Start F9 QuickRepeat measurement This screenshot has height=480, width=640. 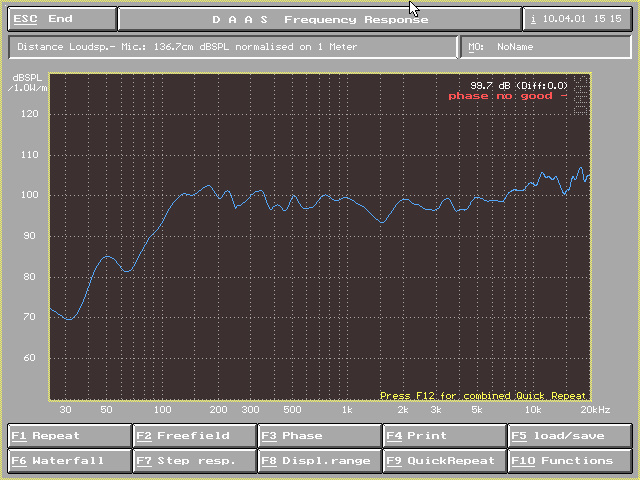click(444, 461)
